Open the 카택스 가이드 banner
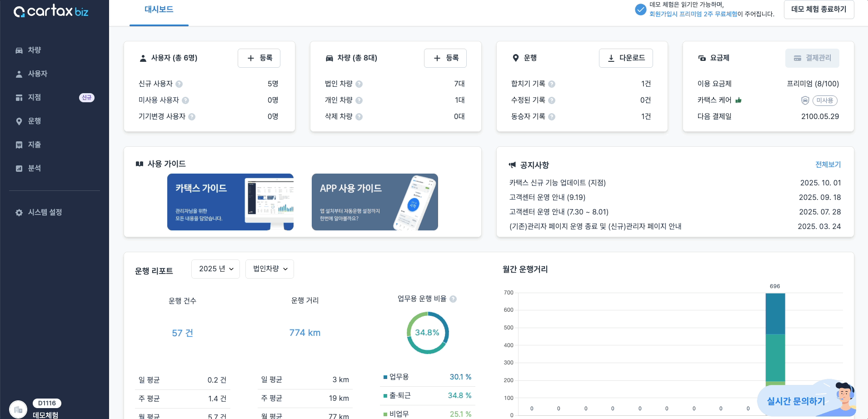The image size is (868, 419). point(229,202)
